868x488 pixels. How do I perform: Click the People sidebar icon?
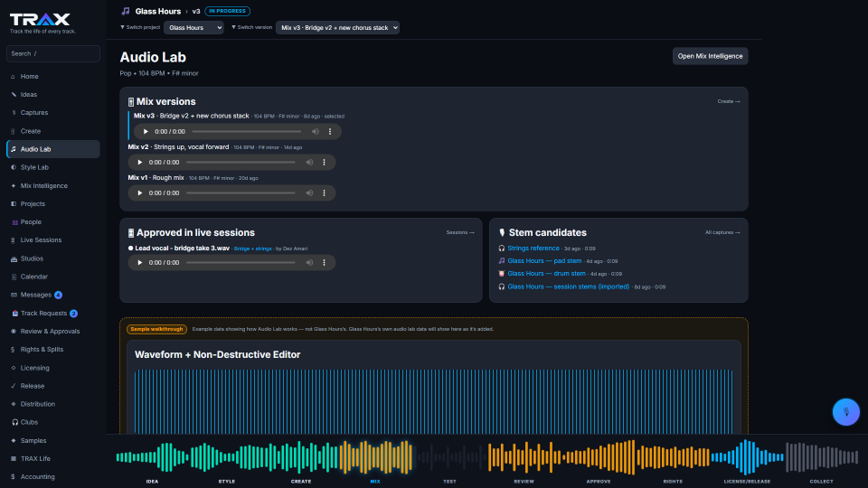pyautogui.click(x=14, y=222)
